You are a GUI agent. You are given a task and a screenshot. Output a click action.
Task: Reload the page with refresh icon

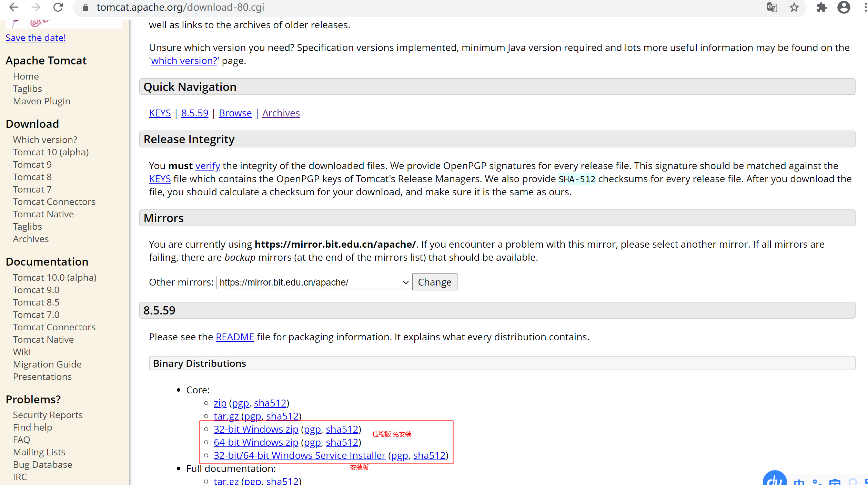58,7
